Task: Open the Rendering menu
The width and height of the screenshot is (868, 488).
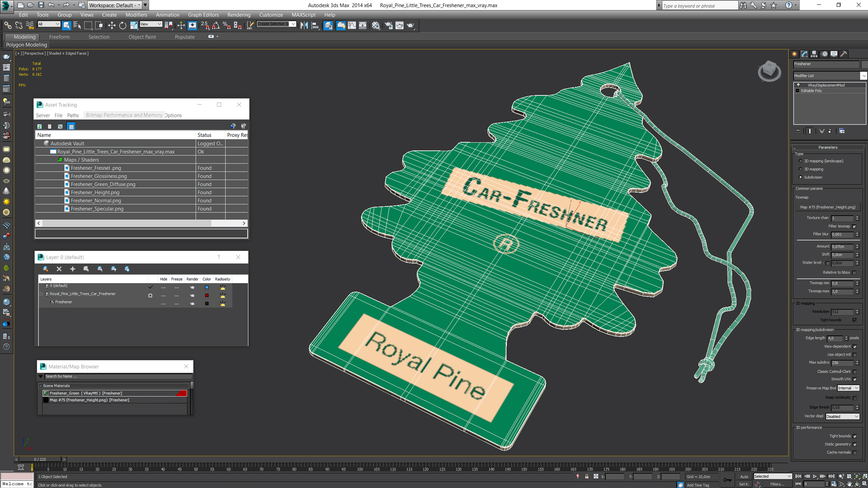Action: click(x=239, y=15)
